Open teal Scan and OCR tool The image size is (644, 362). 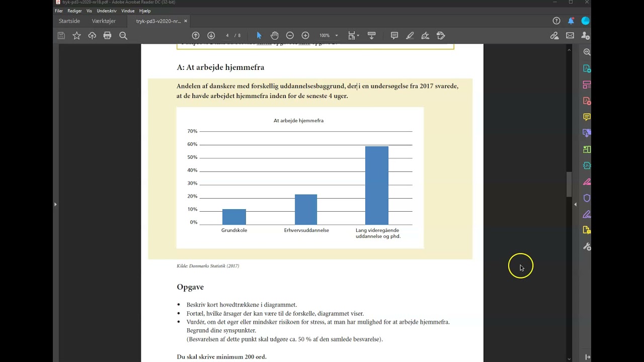[x=587, y=165]
